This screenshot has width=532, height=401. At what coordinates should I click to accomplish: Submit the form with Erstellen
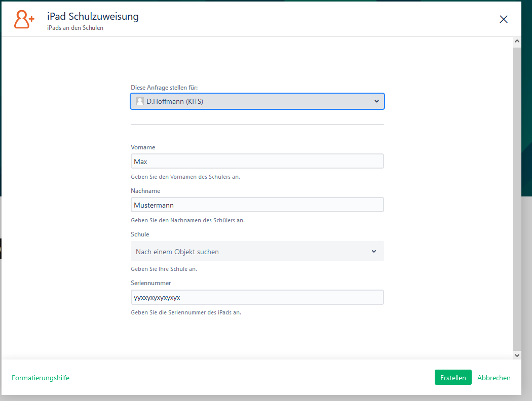coord(453,378)
